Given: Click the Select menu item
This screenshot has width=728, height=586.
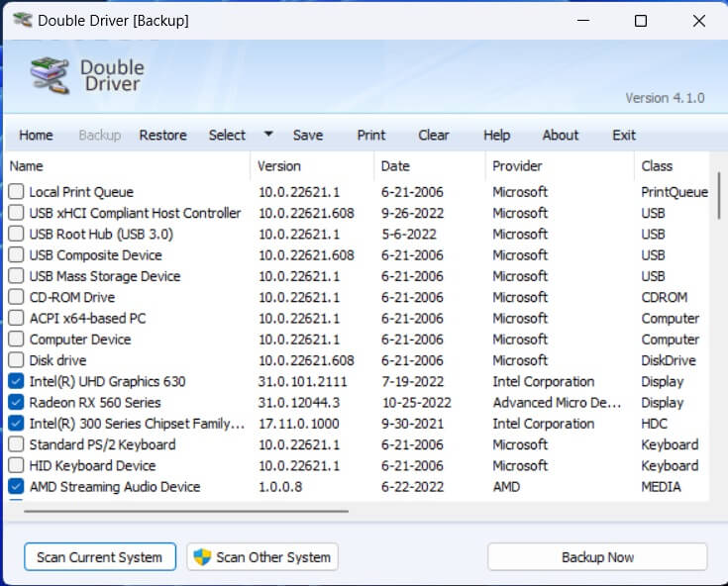Looking at the screenshot, I should pos(227,135).
